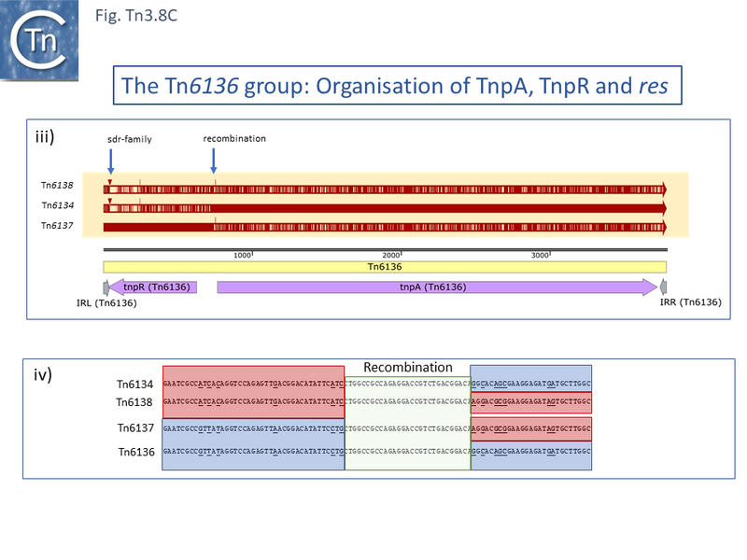Expand the panel iv) section
The width and height of the screenshot is (747, 560).
pyautogui.click(x=41, y=373)
